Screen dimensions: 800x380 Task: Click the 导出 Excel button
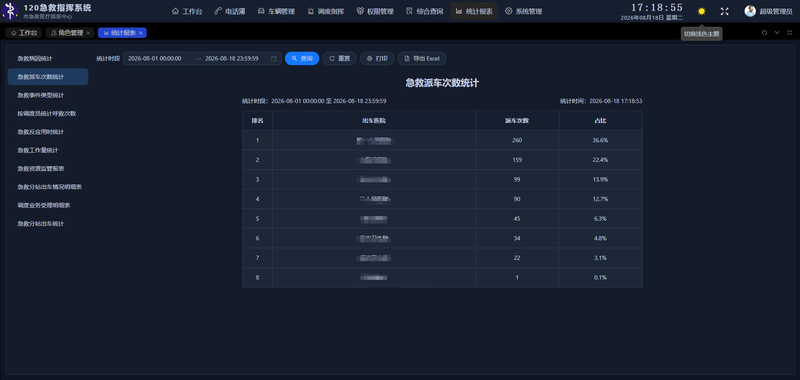click(422, 59)
